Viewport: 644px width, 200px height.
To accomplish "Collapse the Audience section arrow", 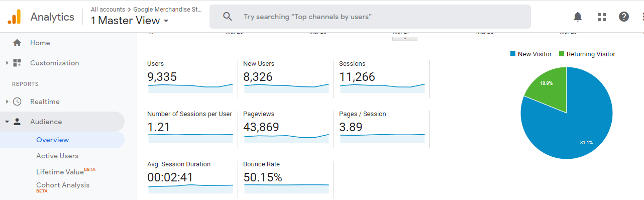I will tap(7, 122).
